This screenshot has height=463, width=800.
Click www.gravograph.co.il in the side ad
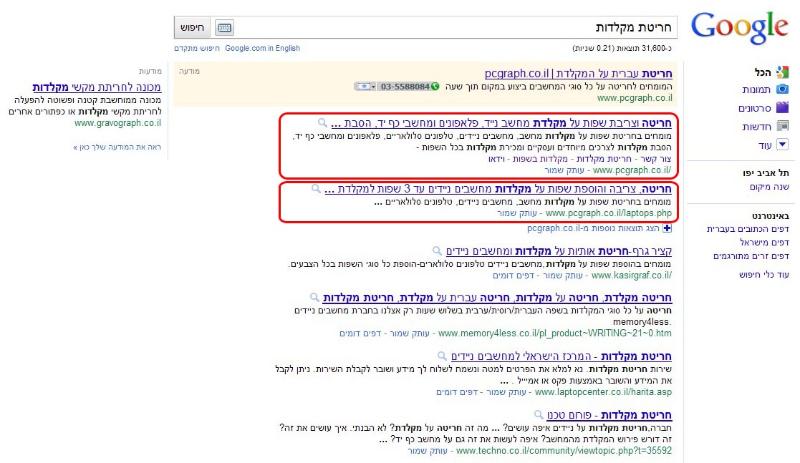(118, 123)
